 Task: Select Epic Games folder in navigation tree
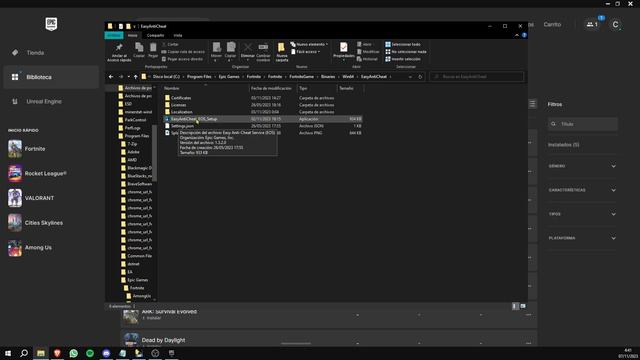138,280
